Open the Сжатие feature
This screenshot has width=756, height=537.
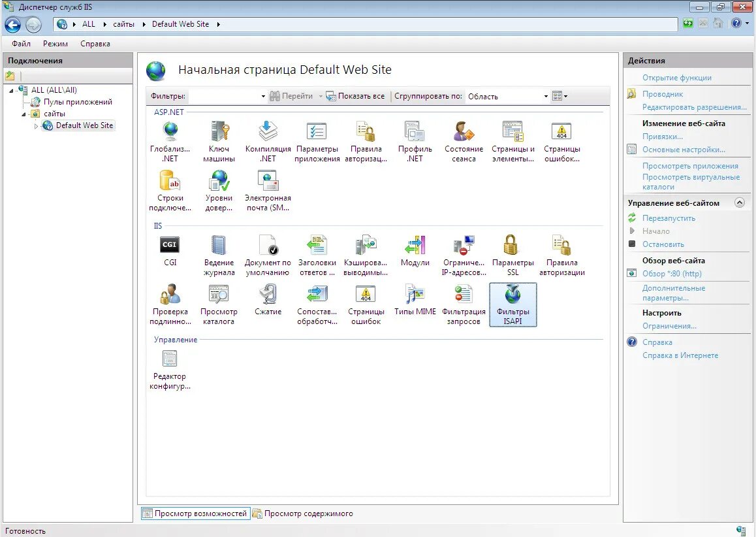point(268,300)
